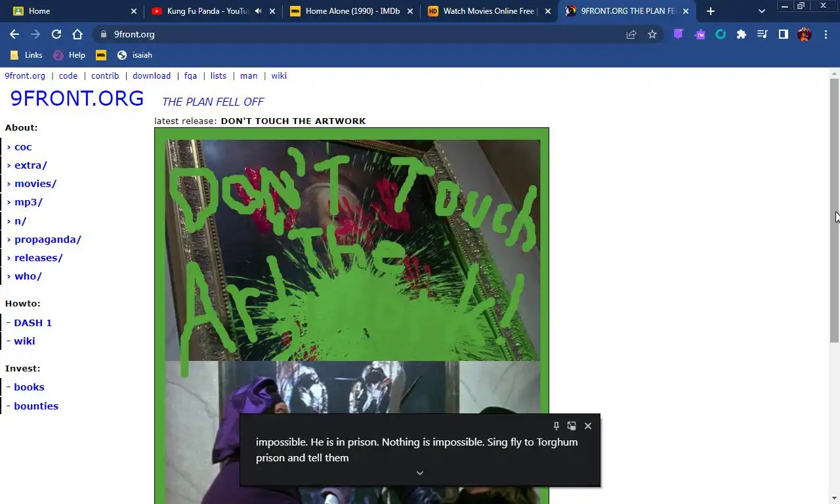This screenshot has height=504, width=840.
Task: Open the Links bookmarks folder
Action: pyautogui.click(x=26, y=55)
